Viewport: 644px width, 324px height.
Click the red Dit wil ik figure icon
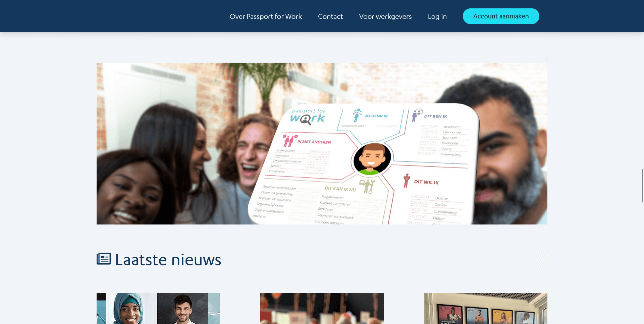(x=407, y=181)
